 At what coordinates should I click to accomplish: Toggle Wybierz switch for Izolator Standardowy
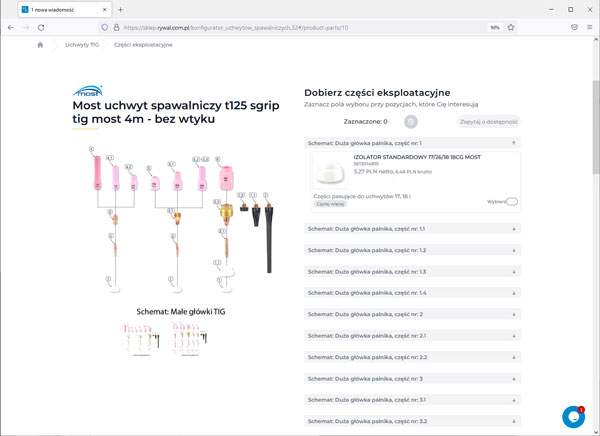coord(512,202)
